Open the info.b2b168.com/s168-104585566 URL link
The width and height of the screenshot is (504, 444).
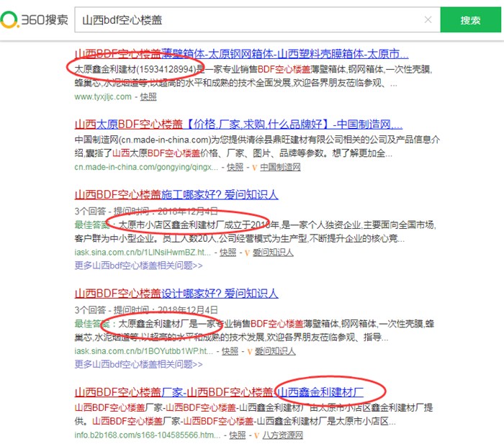147,435
